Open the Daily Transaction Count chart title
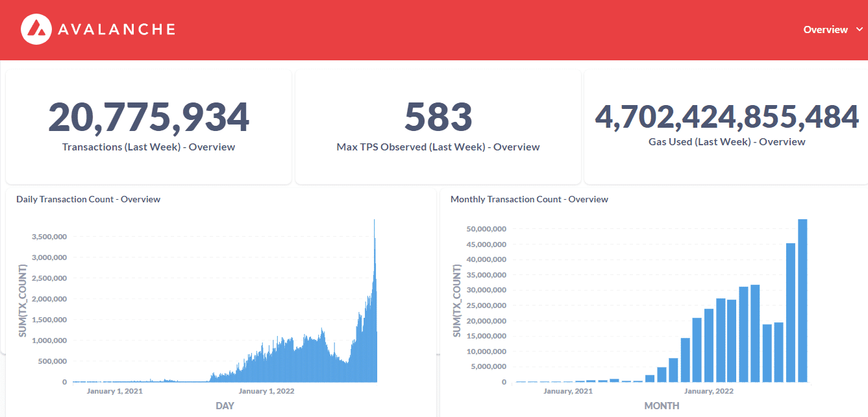 88,199
